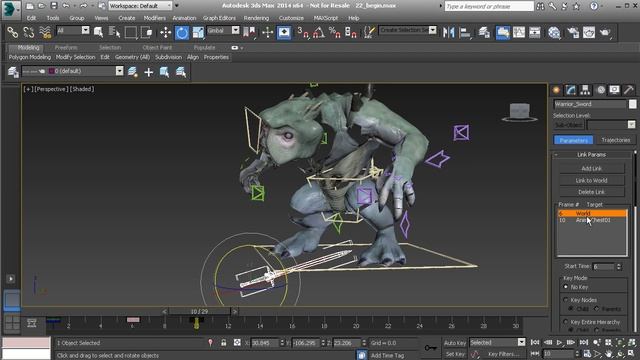This screenshot has width=640, height=360.
Task: Click the Use Pivot Point Center icon
Action: (x=249, y=32)
